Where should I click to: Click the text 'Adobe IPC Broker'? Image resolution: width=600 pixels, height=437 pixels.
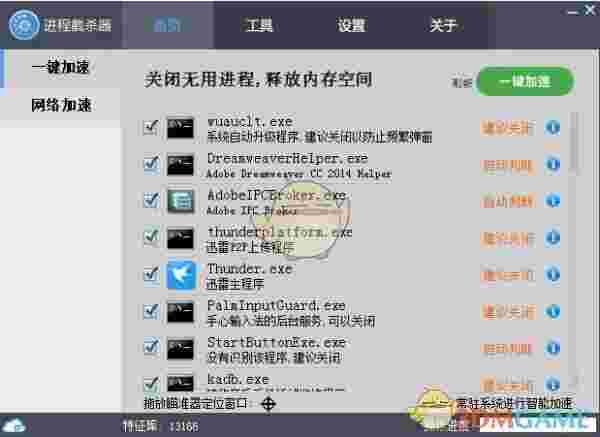pyautogui.click(x=251, y=210)
